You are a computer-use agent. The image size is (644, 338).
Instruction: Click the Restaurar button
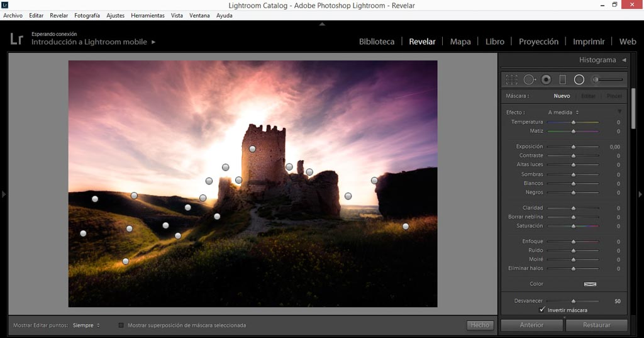(x=596, y=325)
